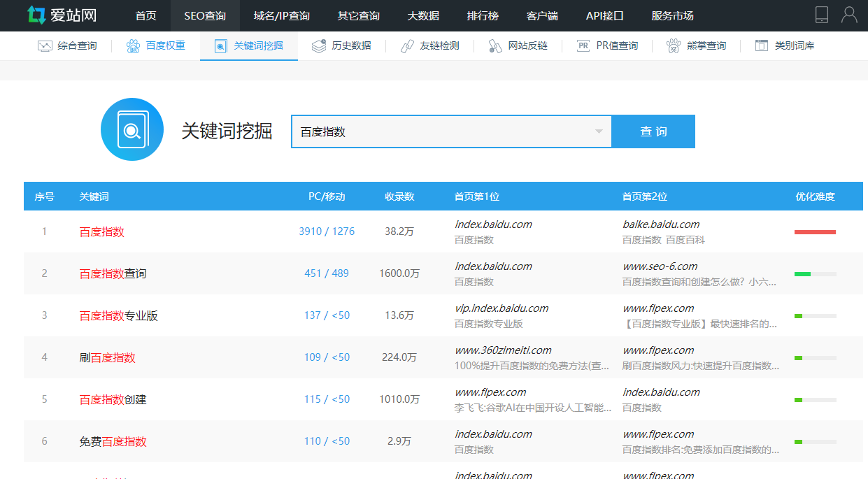
Task: Open 域名/IP查询 menu
Action: pyautogui.click(x=282, y=15)
